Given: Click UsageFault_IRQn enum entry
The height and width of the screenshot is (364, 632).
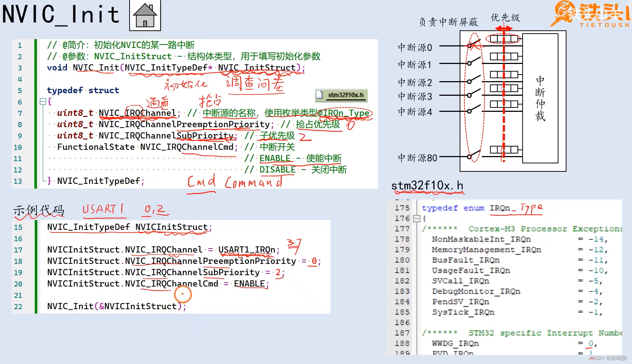Looking at the screenshot, I should tap(471, 270).
